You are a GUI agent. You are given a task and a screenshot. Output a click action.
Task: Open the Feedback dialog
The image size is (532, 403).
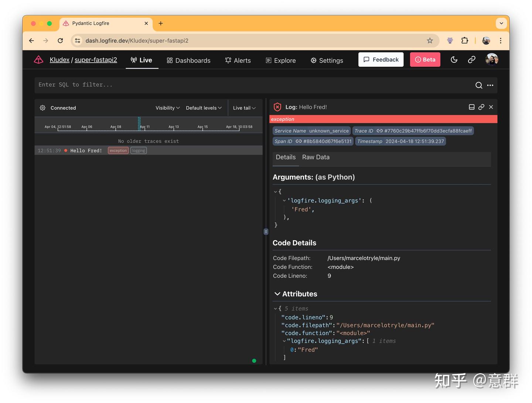click(381, 59)
